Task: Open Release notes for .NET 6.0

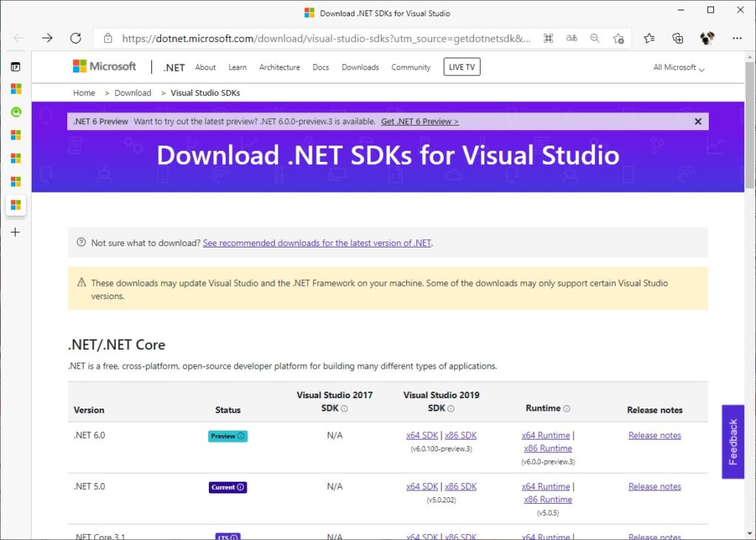Action: pyautogui.click(x=655, y=435)
